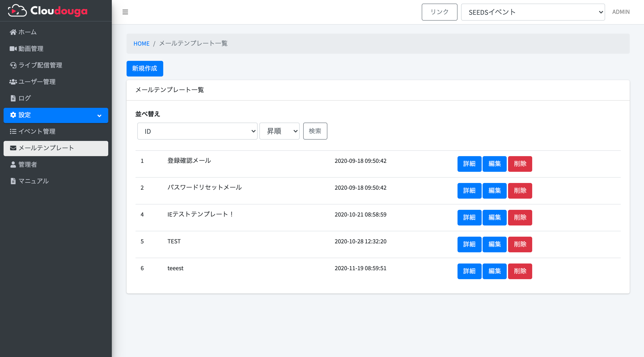Toggle the hamburger sidebar menu icon
The height and width of the screenshot is (357, 644).
click(125, 12)
